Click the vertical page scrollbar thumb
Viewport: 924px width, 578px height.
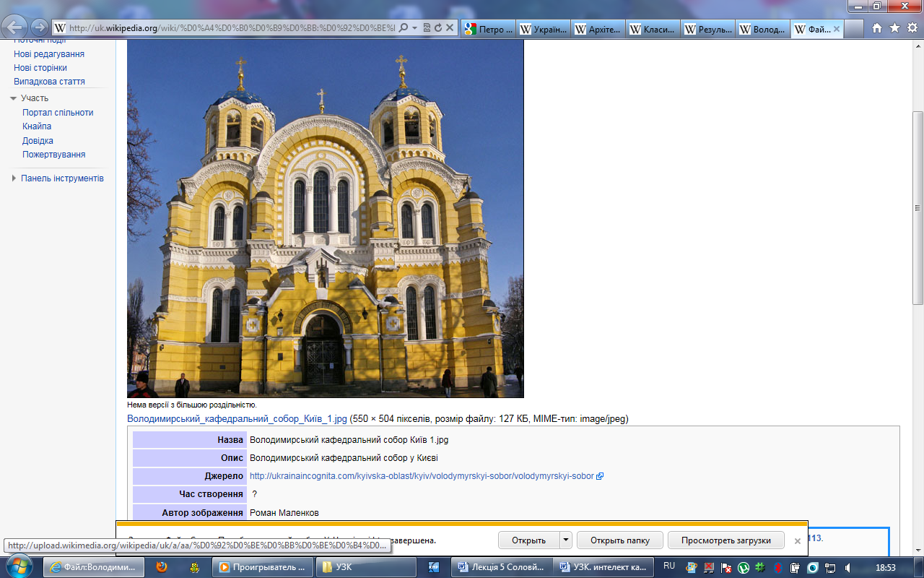918,208
